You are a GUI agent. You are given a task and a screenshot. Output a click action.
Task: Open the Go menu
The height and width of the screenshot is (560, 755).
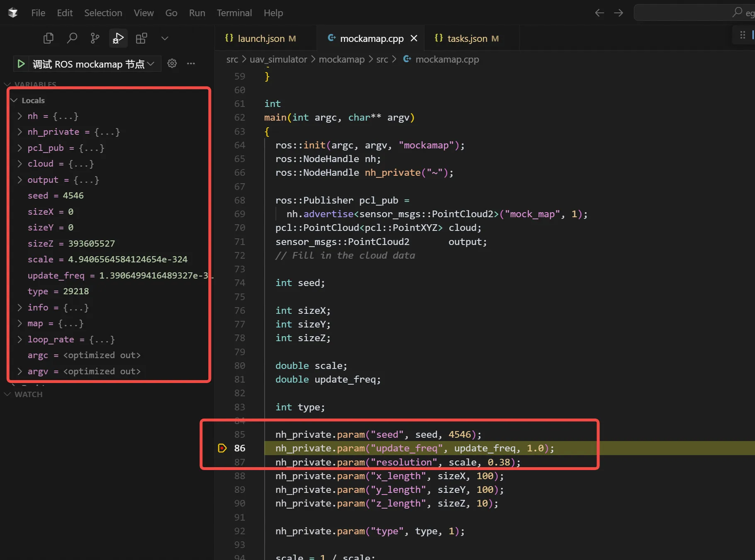tap(171, 13)
